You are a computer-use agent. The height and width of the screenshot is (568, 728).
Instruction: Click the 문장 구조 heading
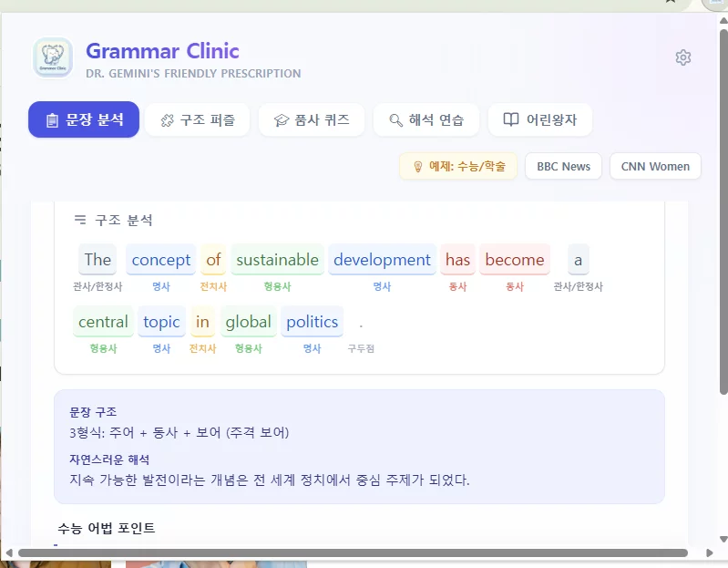93,412
